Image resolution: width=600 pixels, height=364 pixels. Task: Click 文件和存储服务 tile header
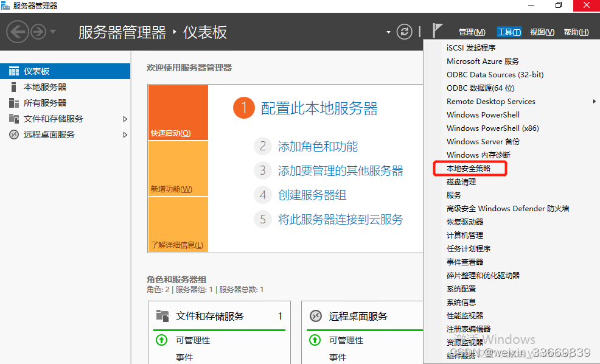[210, 316]
